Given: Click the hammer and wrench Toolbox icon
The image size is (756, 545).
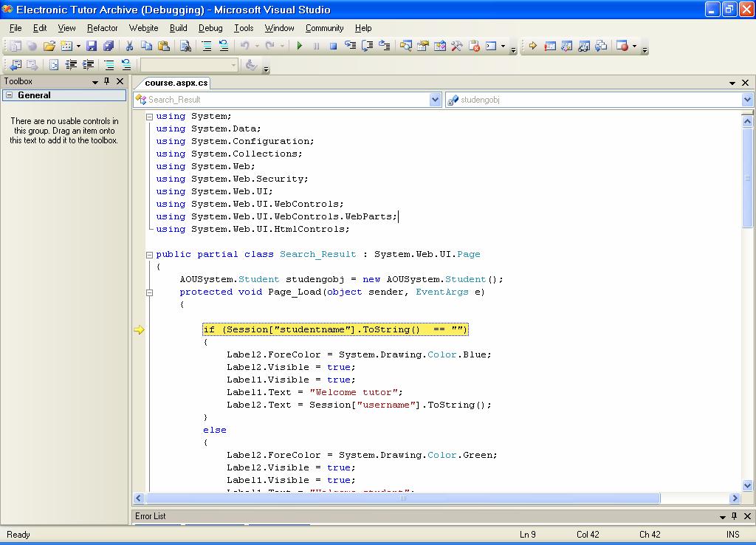Looking at the screenshot, I should [456, 46].
